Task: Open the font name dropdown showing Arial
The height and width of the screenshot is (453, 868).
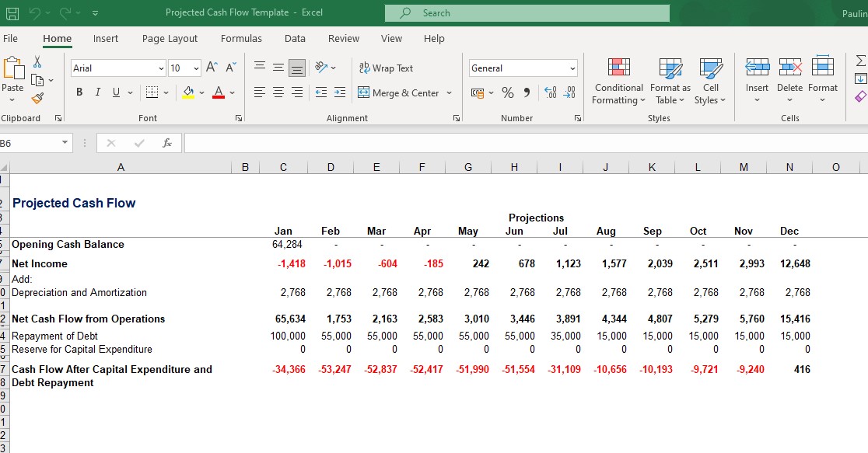Action: coord(161,68)
